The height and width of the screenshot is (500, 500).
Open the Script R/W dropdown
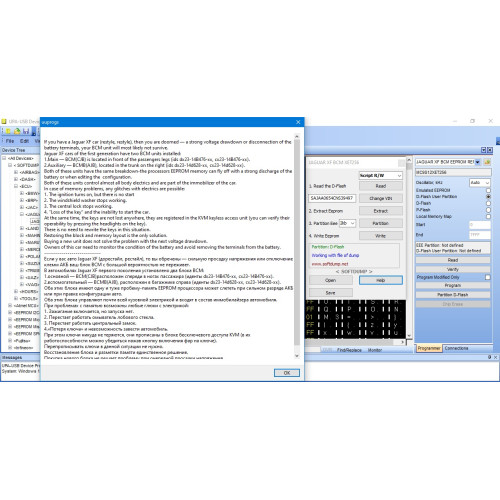point(381,175)
